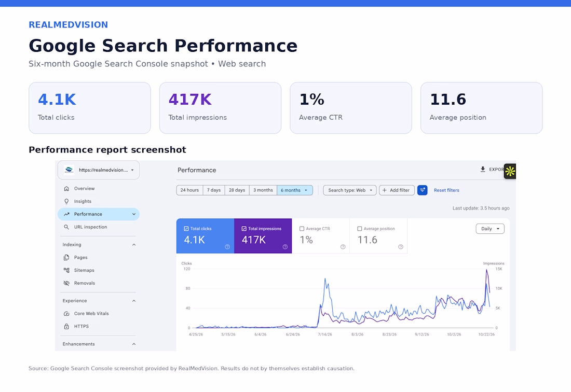The width and height of the screenshot is (571, 392).
Task: Click the "Performance report screenshot" heading
Action: coord(107,150)
